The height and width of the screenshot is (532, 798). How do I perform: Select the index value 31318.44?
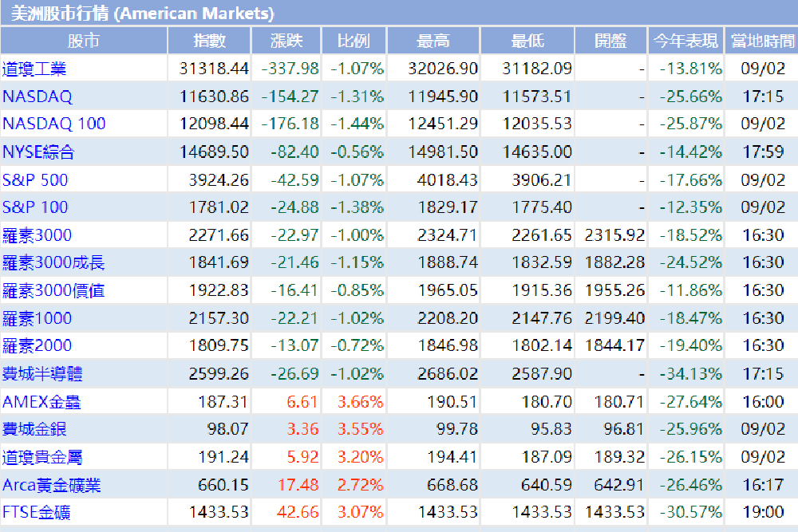click(214, 69)
